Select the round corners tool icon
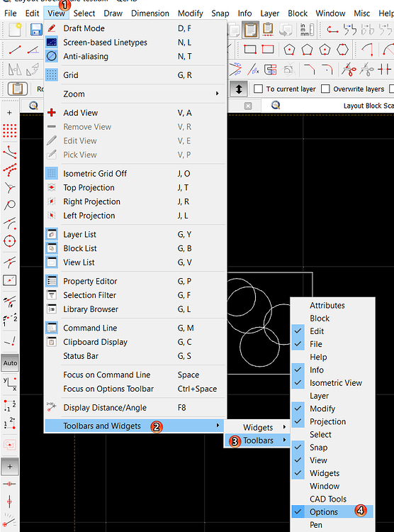 327,70
